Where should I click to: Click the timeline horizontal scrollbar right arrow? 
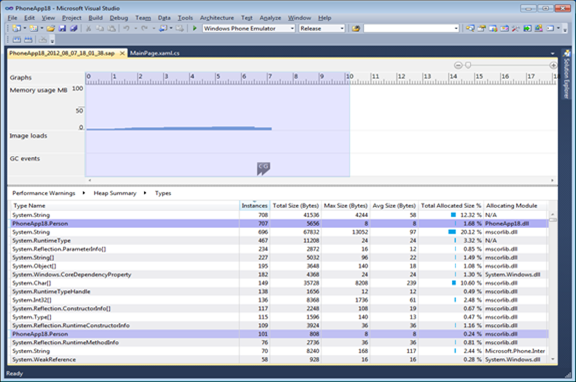(x=552, y=180)
